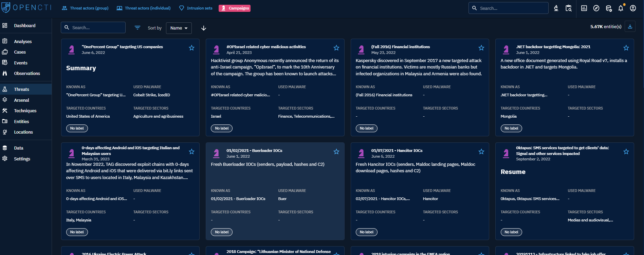
Task: Click the database settings icon in top bar
Action: click(x=609, y=8)
